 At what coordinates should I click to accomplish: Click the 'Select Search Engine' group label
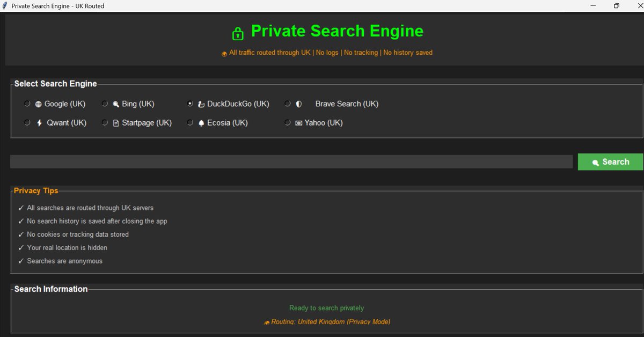[x=55, y=84]
